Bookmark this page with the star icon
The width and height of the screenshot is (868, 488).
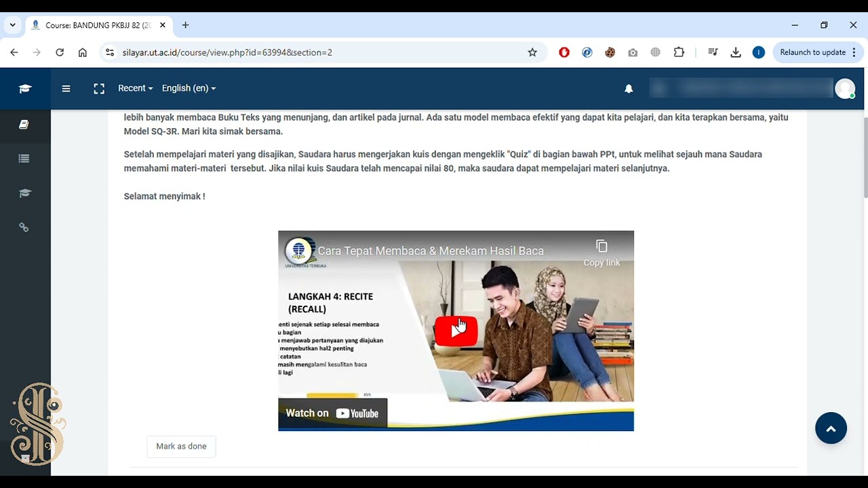click(532, 52)
